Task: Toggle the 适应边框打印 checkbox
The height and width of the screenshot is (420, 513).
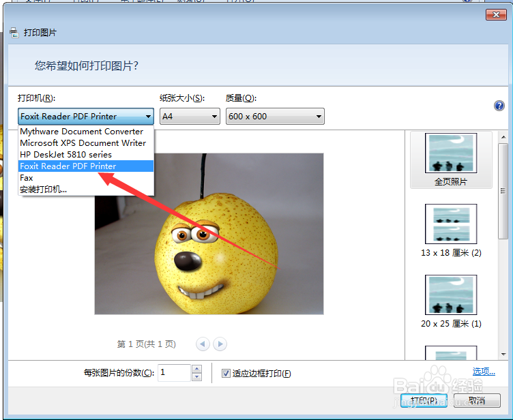Action: pos(226,373)
